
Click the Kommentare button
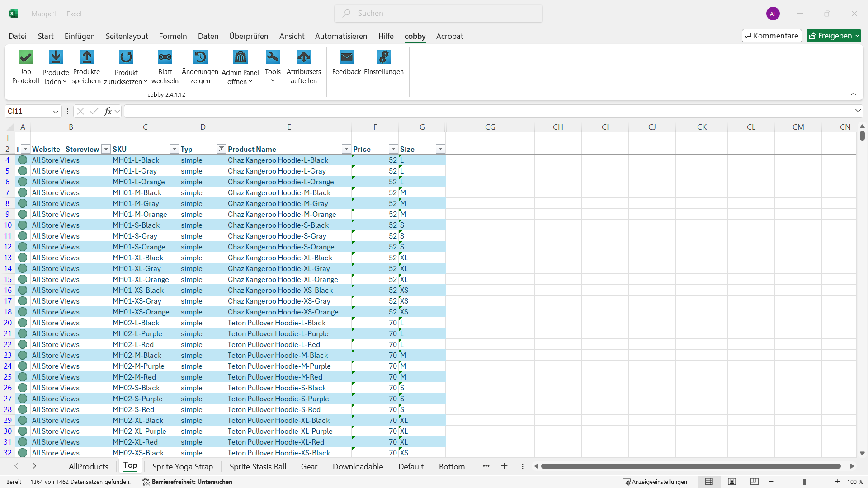click(x=772, y=36)
